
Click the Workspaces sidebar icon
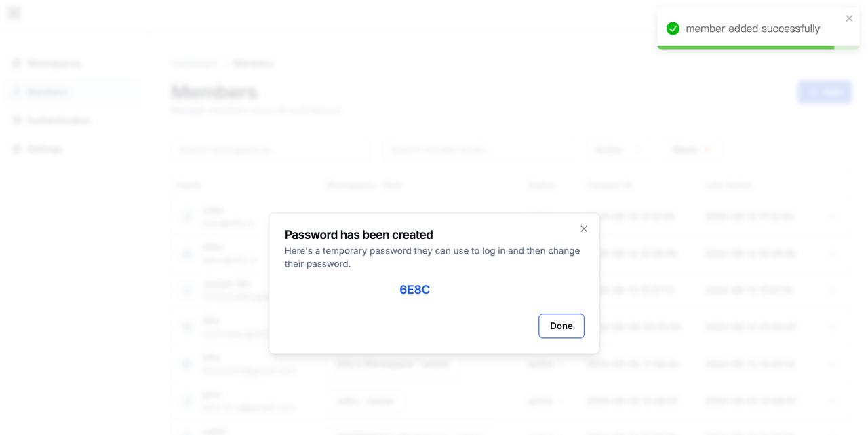[x=17, y=64]
